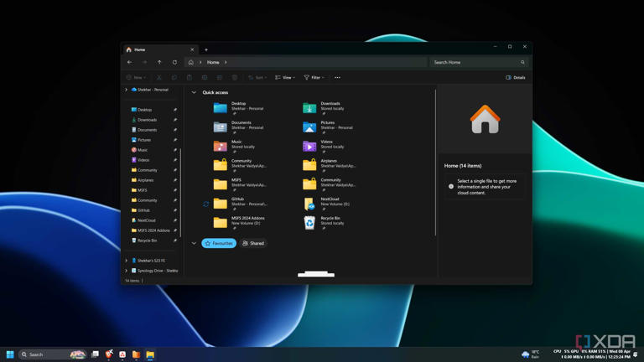Toggle the Details pane

tap(516, 77)
